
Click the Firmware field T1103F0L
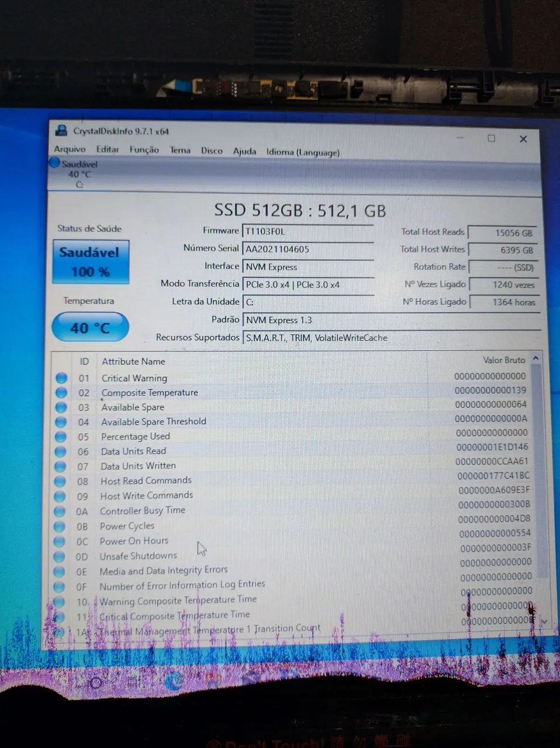(x=308, y=231)
